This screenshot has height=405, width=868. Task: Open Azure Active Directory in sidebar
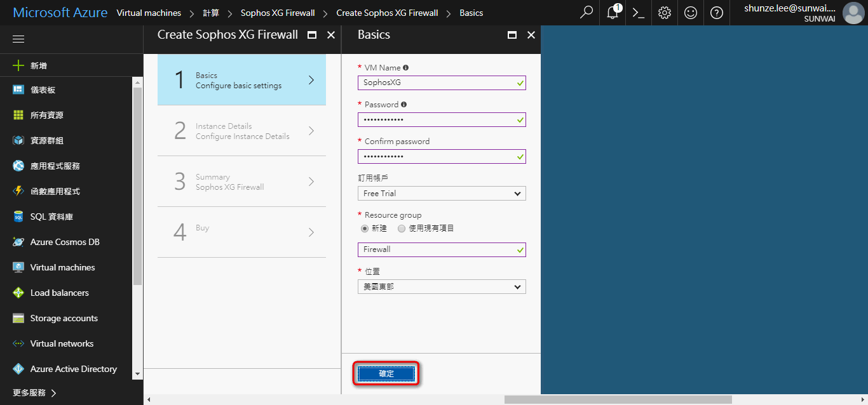[74, 369]
